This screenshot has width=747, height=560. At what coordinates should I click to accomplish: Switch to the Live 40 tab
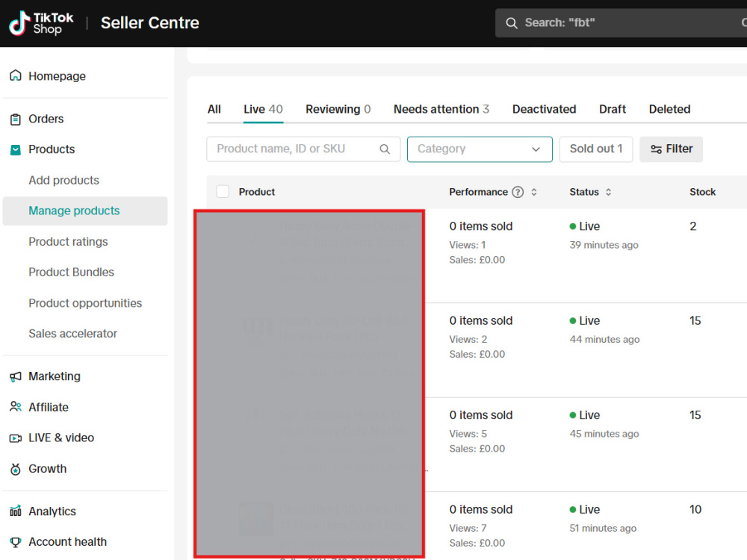264,109
